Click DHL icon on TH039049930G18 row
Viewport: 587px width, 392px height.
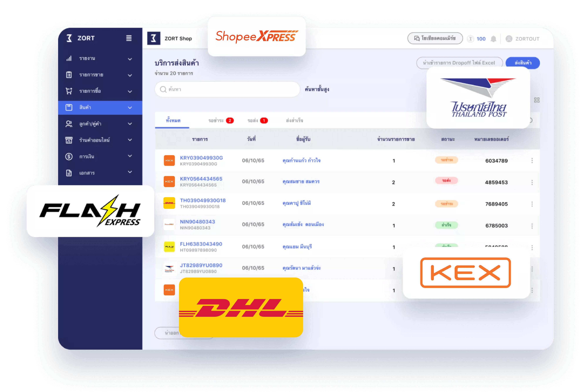click(169, 203)
